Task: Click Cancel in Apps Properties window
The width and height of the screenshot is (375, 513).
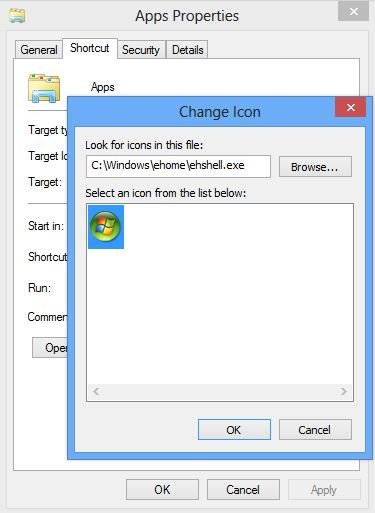Action: click(243, 490)
